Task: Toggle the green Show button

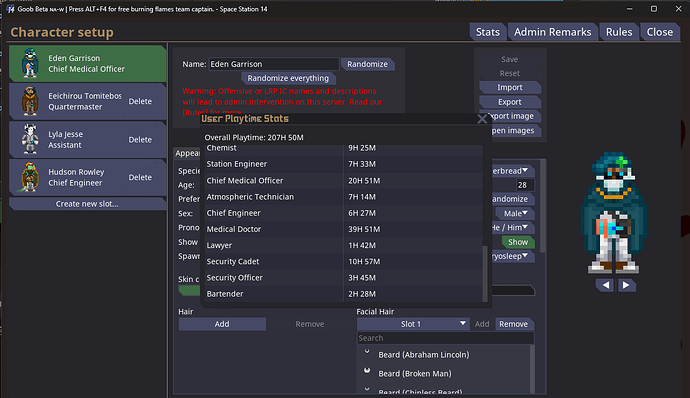Action: 518,242
